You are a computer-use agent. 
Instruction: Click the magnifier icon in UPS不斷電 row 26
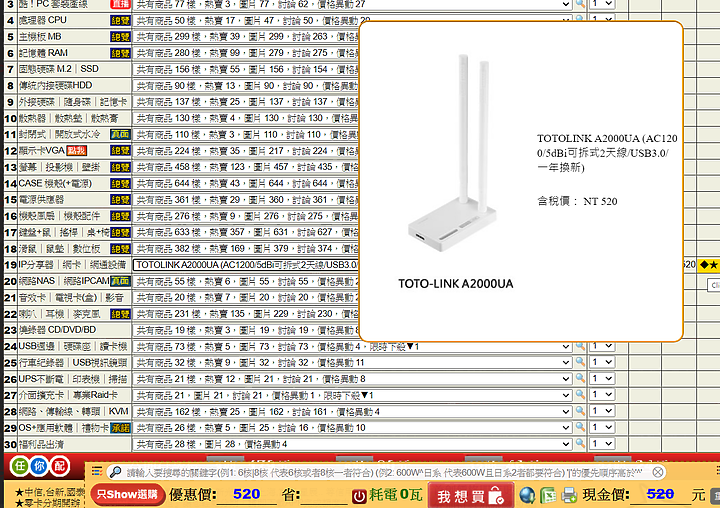(580, 378)
